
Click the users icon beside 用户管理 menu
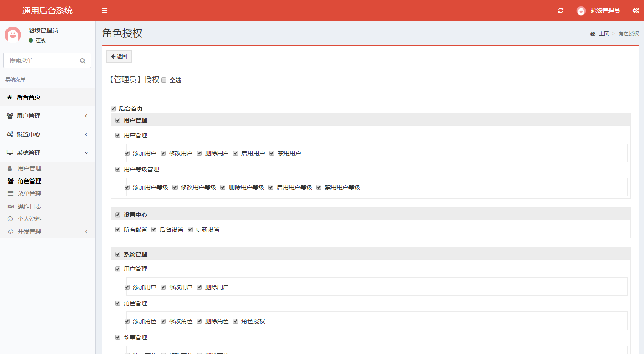[x=10, y=116]
